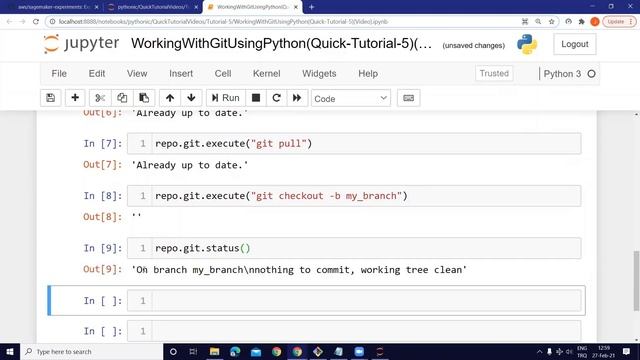Click the repo.git.status() code cell

coord(354,248)
